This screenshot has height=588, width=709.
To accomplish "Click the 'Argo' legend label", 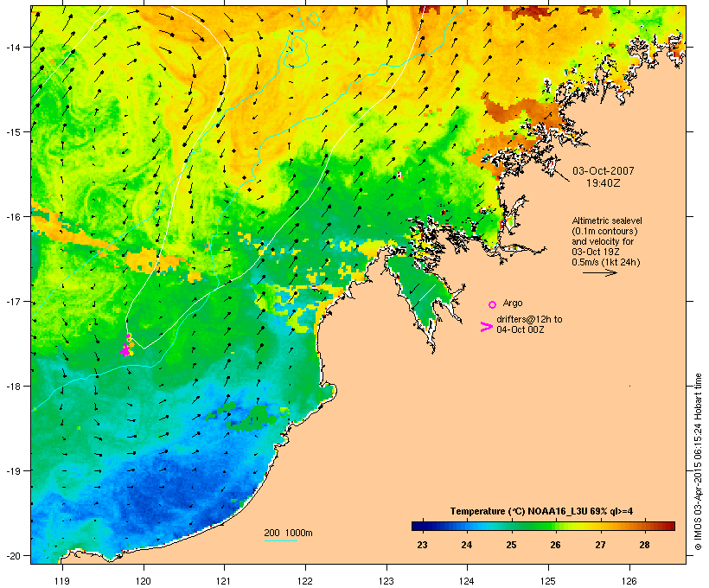I will [x=513, y=303].
